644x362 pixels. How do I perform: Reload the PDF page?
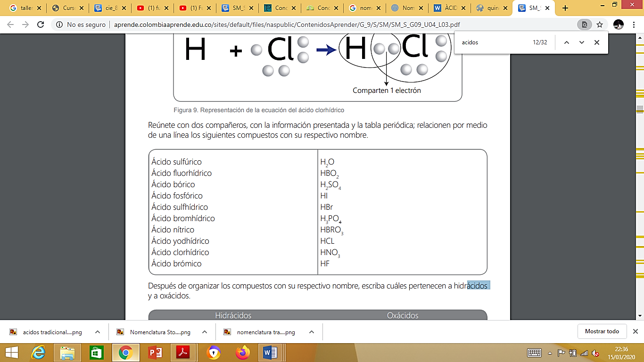click(x=41, y=25)
